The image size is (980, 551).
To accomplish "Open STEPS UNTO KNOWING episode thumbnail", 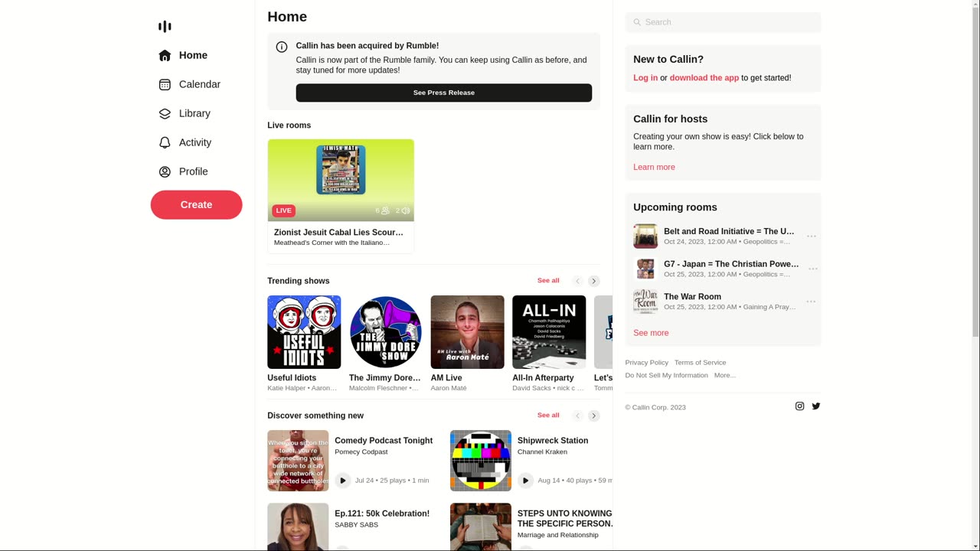I will click(x=481, y=527).
